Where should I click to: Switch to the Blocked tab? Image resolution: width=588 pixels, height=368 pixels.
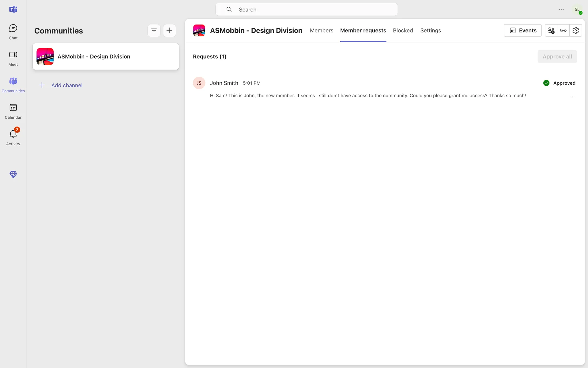click(x=403, y=31)
